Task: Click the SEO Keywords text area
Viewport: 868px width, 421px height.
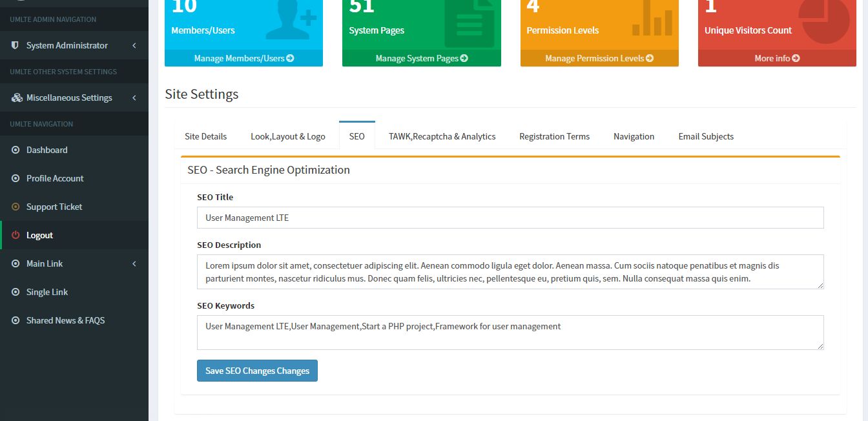Action: (510, 332)
